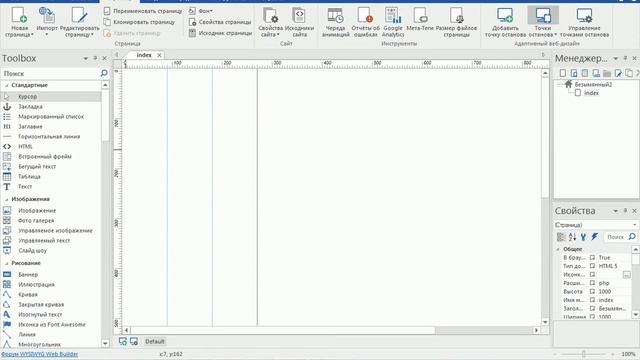Select the Кривая tool
Viewport: 640px width, 360px height.
tap(51, 295)
